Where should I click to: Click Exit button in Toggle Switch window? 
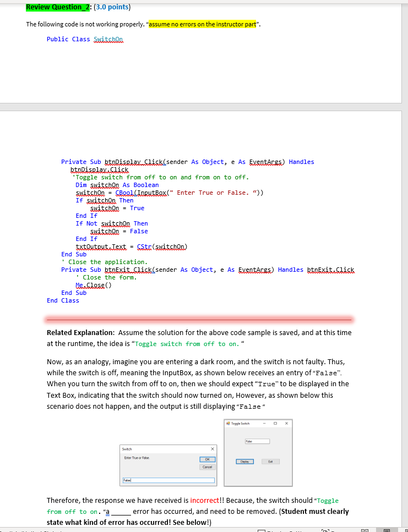click(x=270, y=462)
